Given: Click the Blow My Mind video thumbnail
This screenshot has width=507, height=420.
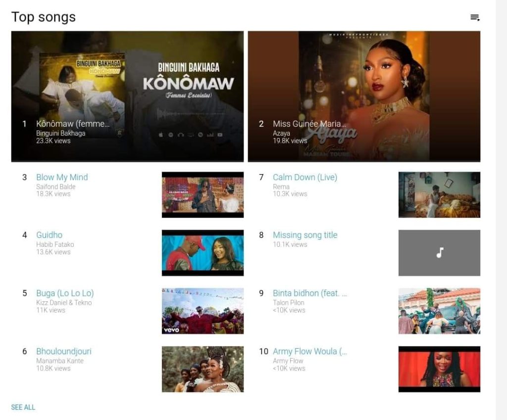Looking at the screenshot, I should point(203,194).
